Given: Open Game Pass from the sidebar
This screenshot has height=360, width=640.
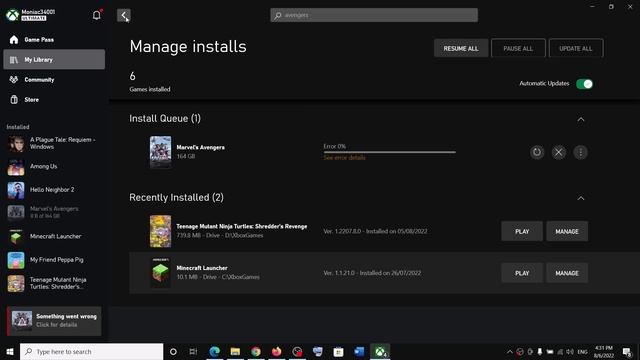Looking at the screenshot, I should [x=54, y=40].
